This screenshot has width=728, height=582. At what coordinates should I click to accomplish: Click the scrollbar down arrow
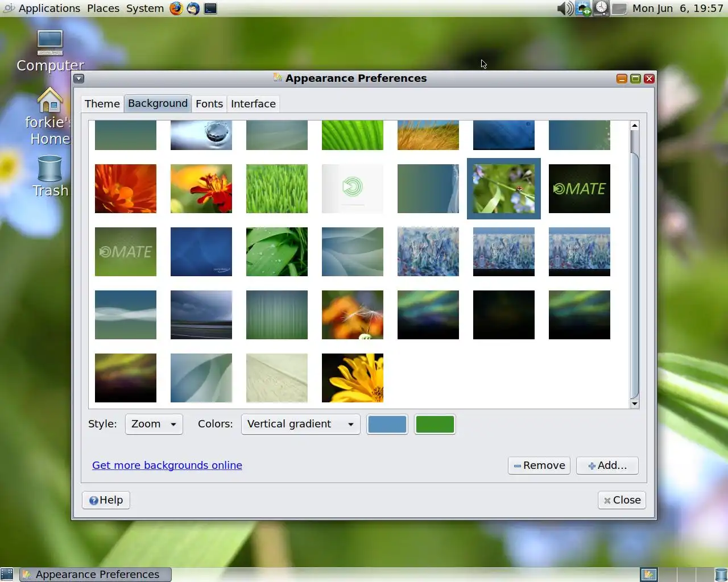click(635, 404)
